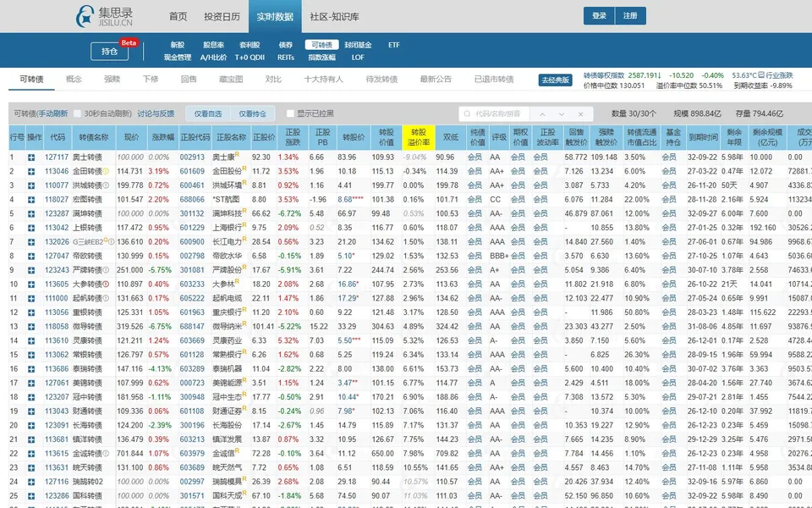Sort by 转股溢价率 column header

(418, 137)
